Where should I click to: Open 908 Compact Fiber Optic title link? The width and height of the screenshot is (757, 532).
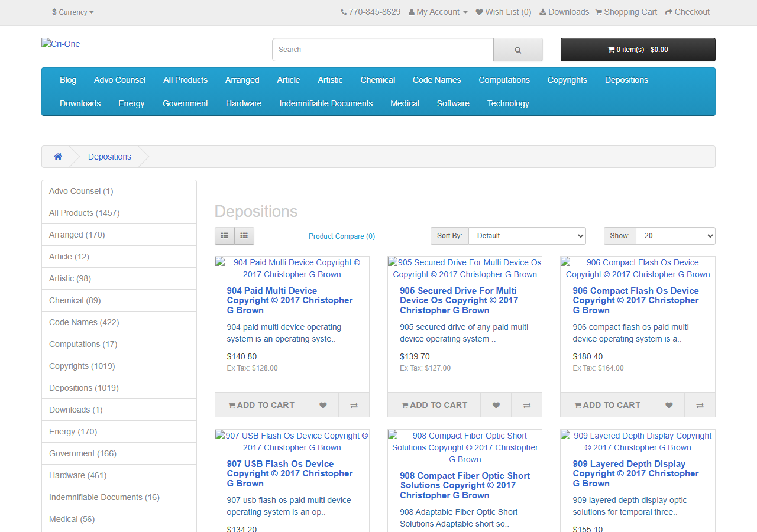[465, 485]
